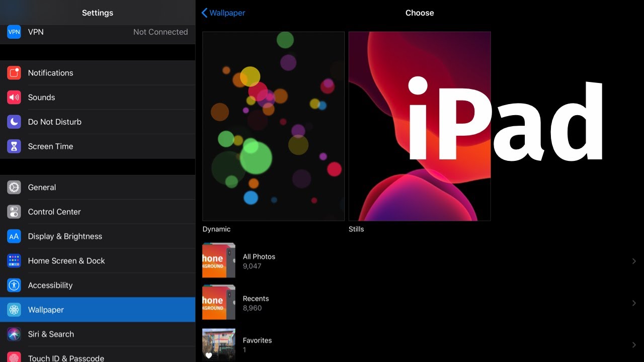Tap the Sounds speaker icon
This screenshot has width=644, height=362.
coord(14,98)
